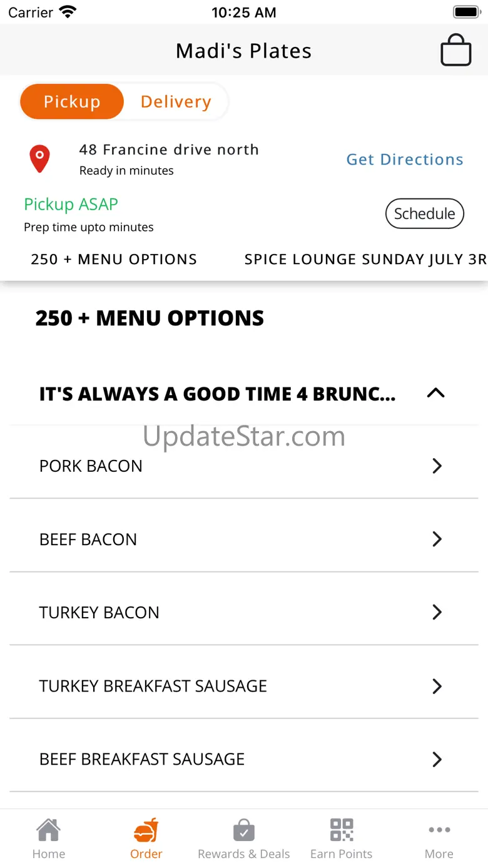Image resolution: width=488 pixels, height=868 pixels.
Task: Switch order mode to Pickup
Action: (72, 101)
